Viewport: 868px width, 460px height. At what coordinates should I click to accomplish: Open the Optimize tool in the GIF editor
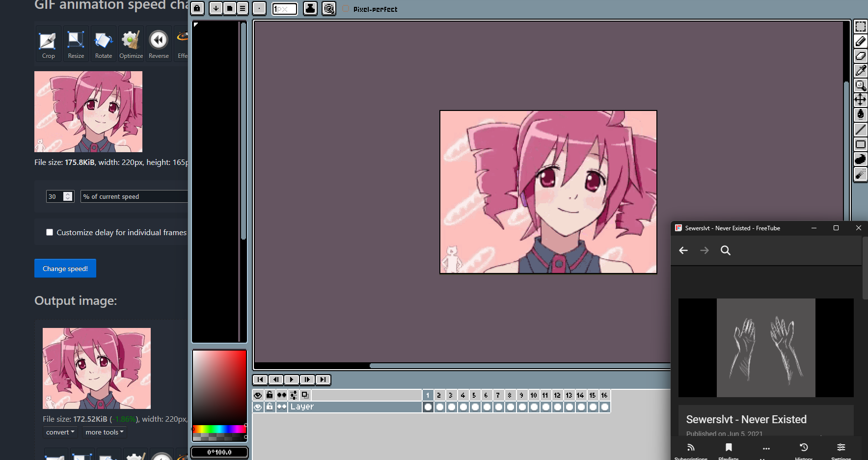tap(131, 44)
